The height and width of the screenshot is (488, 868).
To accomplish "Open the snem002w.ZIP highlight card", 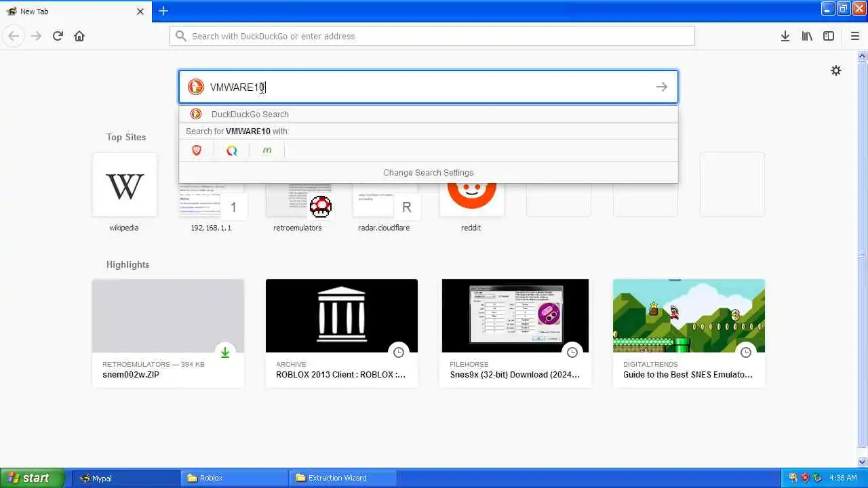I will click(168, 333).
